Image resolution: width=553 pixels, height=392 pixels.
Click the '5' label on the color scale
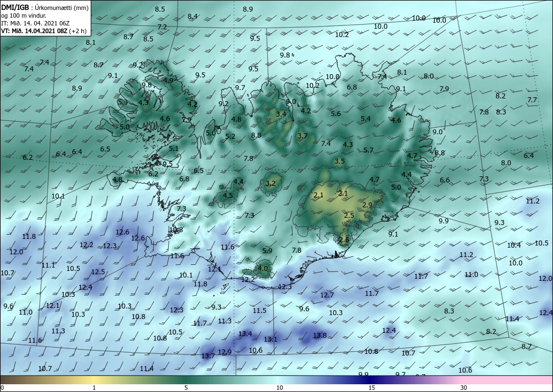pyautogui.click(x=186, y=388)
